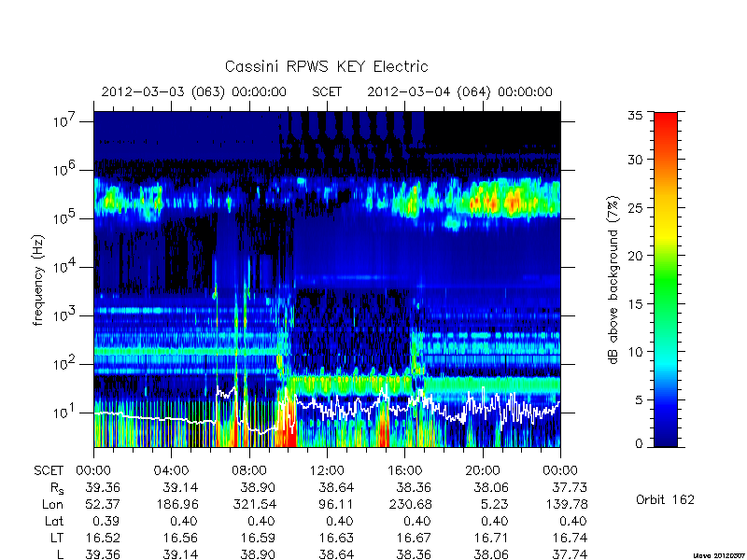Click the frequency tick label 10^3

(64, 315)
